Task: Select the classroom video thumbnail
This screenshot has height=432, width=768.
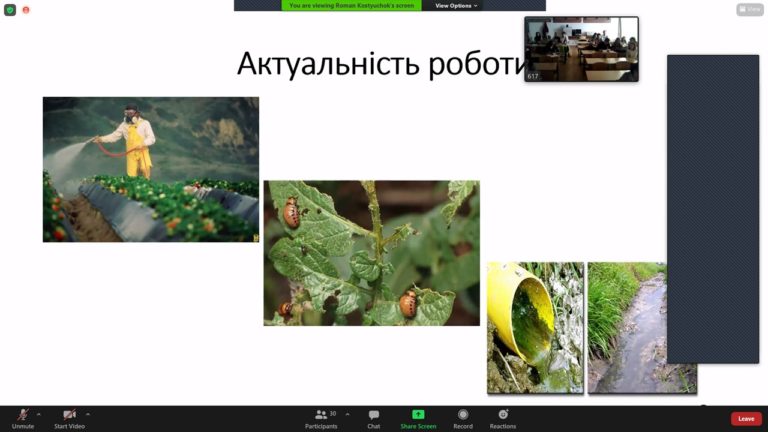Action: (581, 49)
